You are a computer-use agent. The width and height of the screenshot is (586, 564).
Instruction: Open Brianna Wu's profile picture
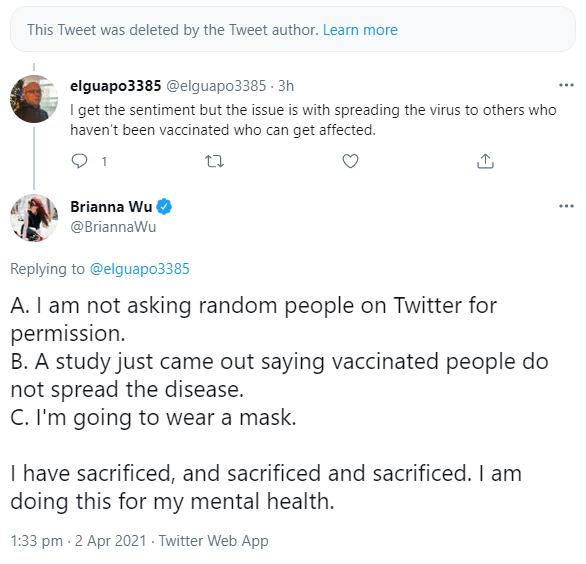tap(34, 218)
